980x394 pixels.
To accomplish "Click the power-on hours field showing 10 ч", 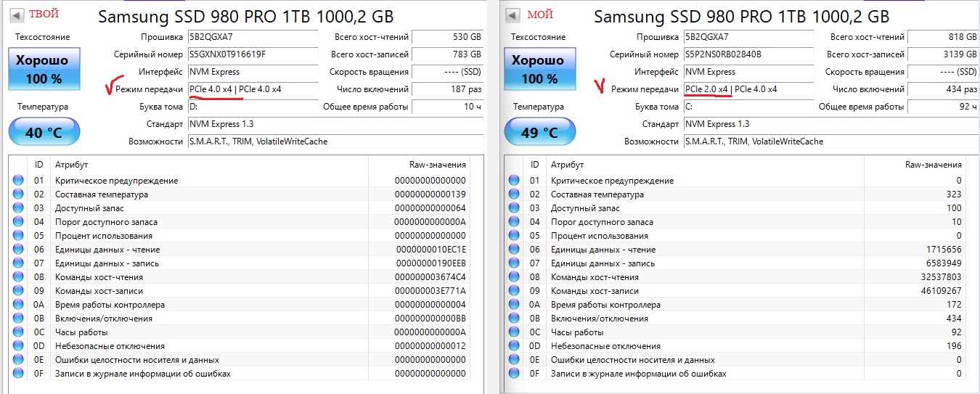I will (x=448, y=107).
